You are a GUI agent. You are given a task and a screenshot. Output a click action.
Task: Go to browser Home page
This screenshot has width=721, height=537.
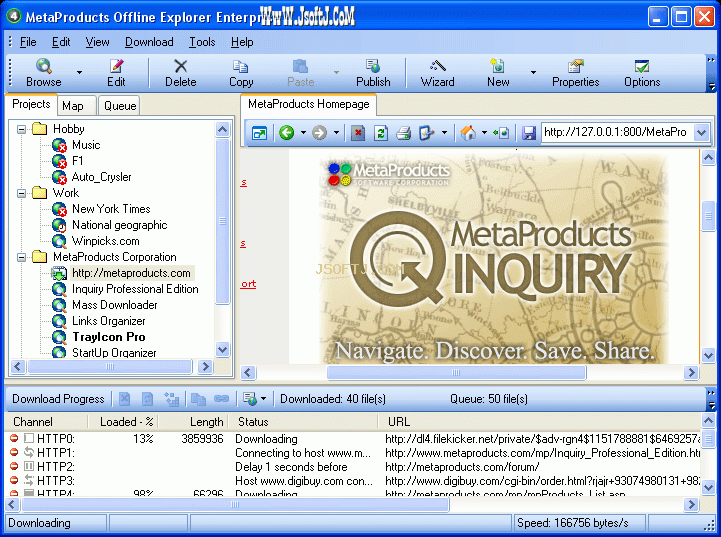pyautogui.click(x=468, y=133)
